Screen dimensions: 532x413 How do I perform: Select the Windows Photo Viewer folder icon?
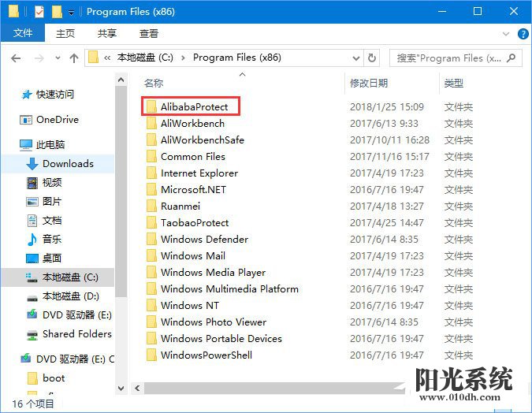click(151, 322)
